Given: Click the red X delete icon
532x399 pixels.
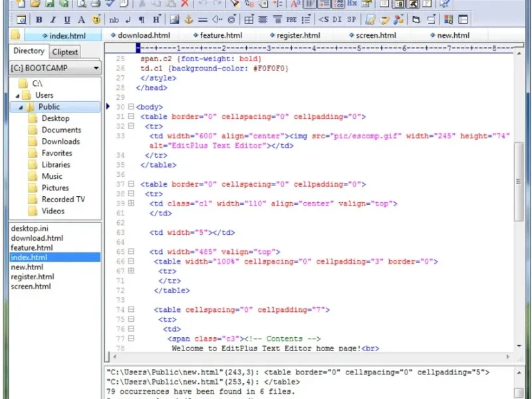Looking at the screenshot, I should tap(185, 3).
